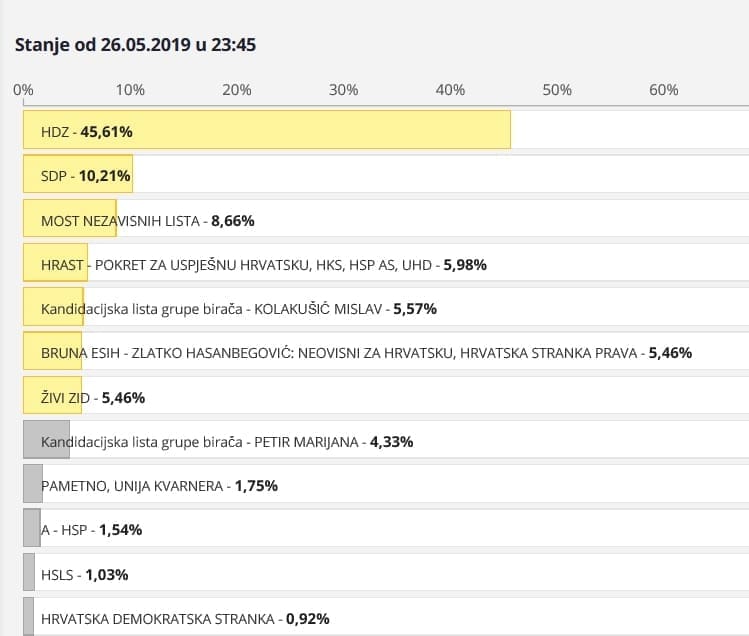Select the MOST NEZAVISNIH LISTA row

(140, 220)
